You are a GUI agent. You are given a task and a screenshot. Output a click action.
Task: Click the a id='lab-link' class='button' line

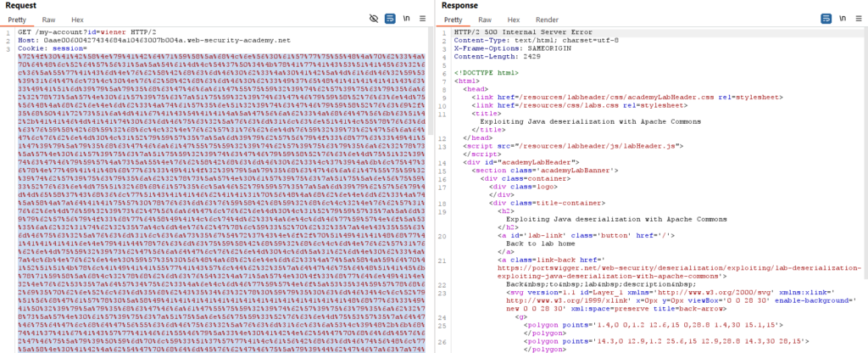[x=587, y=235]
